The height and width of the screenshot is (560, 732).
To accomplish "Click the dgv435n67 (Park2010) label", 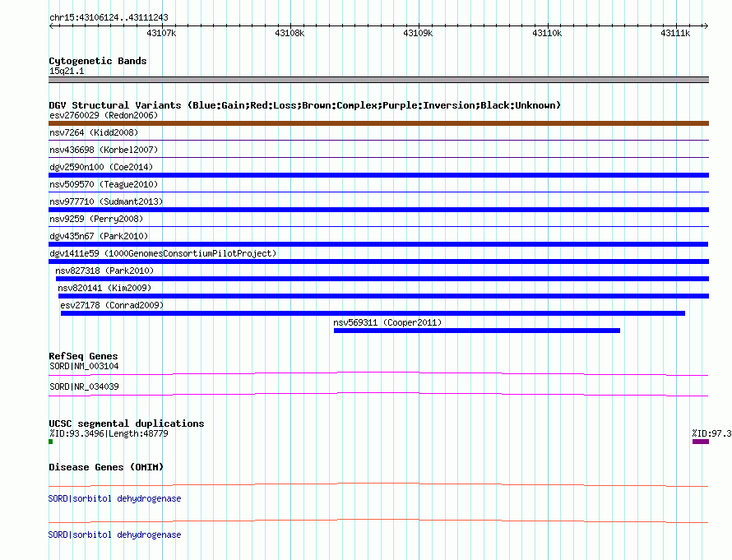I will (x=99, y=236).
